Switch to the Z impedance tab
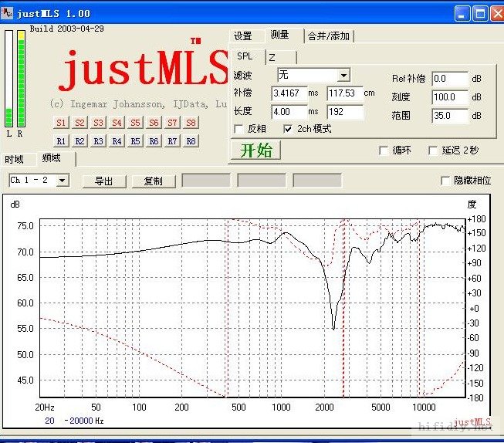The image size is (504, 443). 272,57
